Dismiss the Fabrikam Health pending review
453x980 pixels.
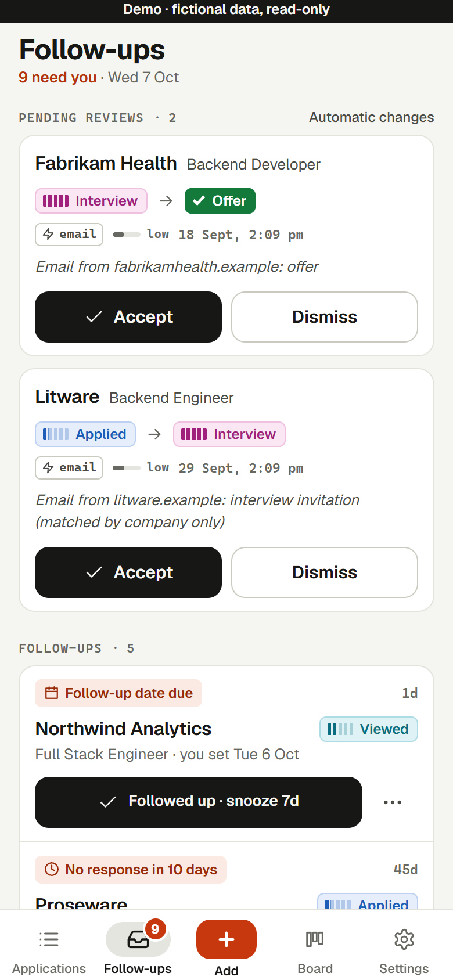pyautogui.click(x=325, y=317)
